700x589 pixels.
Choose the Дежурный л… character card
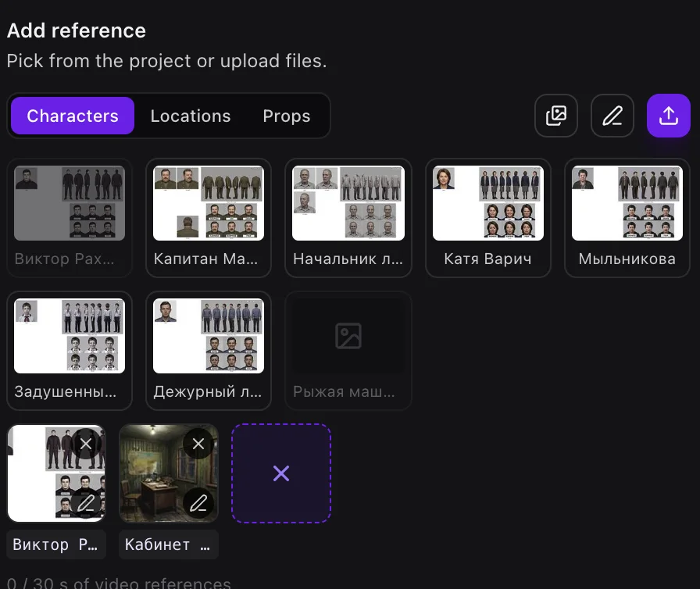pyautogui.click(x=209, y=351)
